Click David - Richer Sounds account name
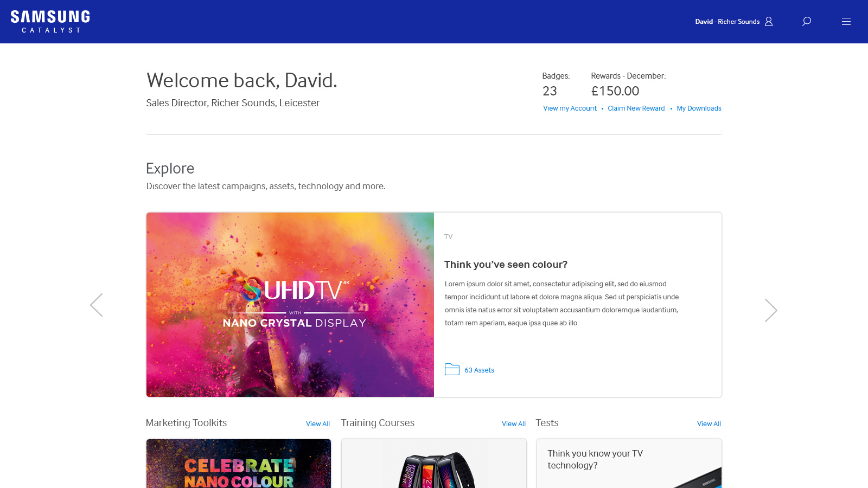This screenshot has height=488, width=868. pos(727,22)
